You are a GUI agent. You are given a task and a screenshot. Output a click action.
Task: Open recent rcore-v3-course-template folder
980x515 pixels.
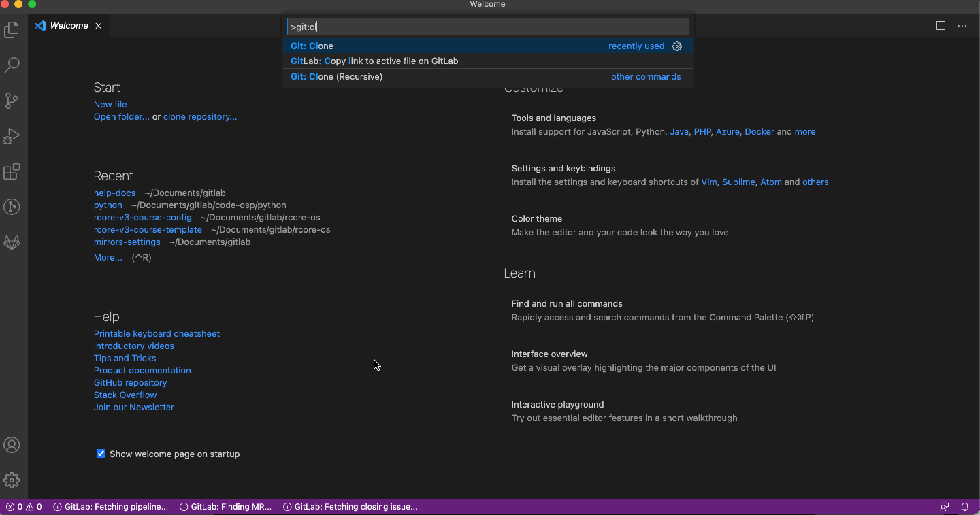[x=148, y=230]
